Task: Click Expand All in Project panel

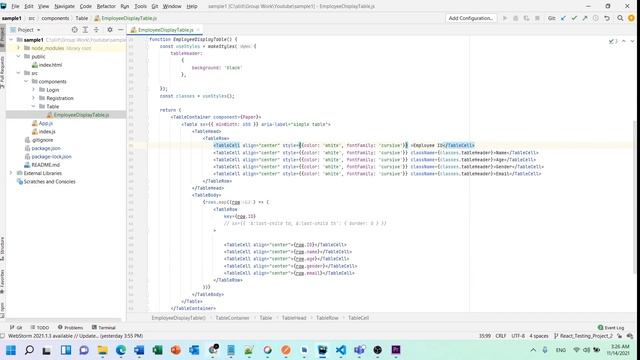Action: coord(85,30)
